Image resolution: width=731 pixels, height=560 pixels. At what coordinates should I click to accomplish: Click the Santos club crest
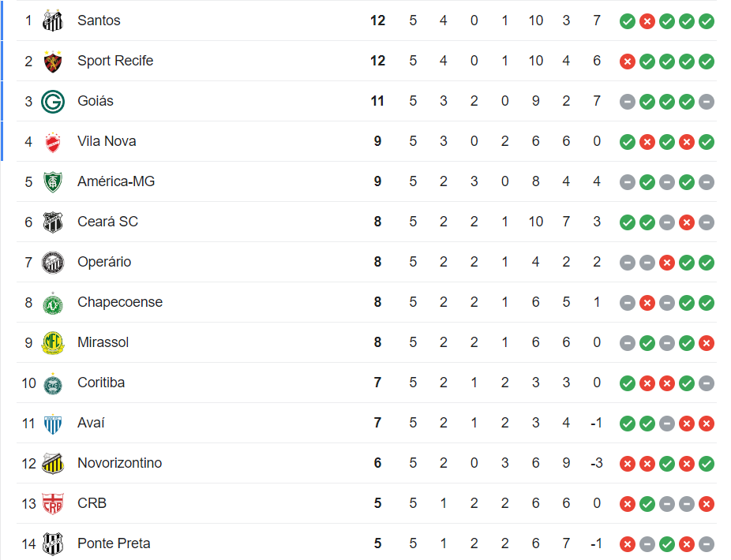53,21
